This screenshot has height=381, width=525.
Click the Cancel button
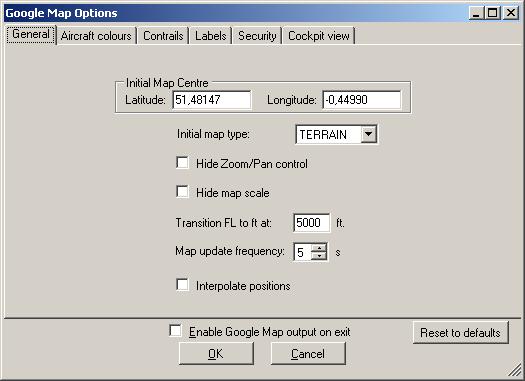[308, 354]
